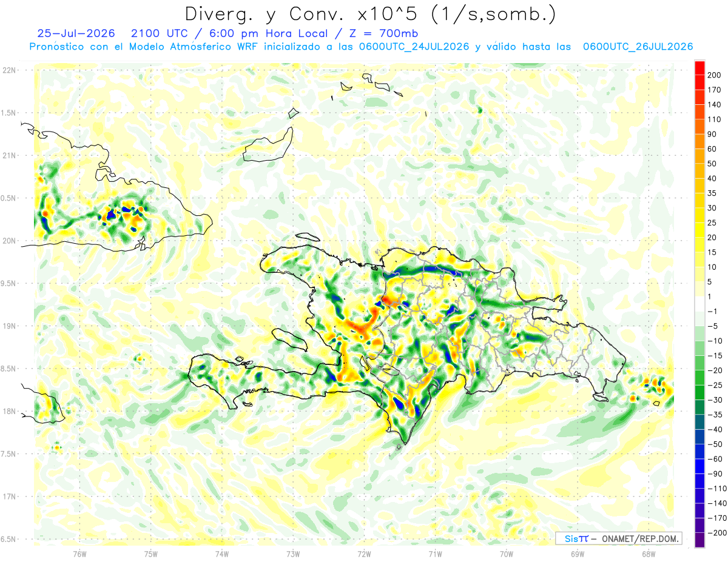Click the positive "30" colorbar label
The height and width of the screenshot is (562, 728).
coord(712,208)
